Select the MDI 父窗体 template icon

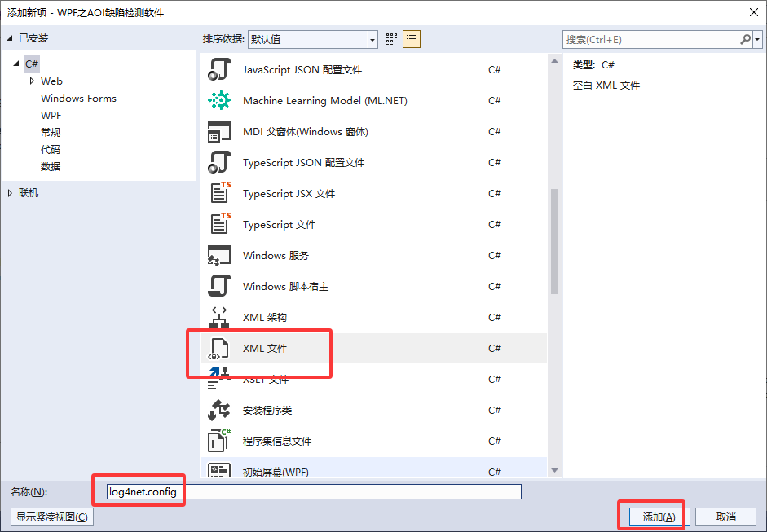click(x=218, y=131)
